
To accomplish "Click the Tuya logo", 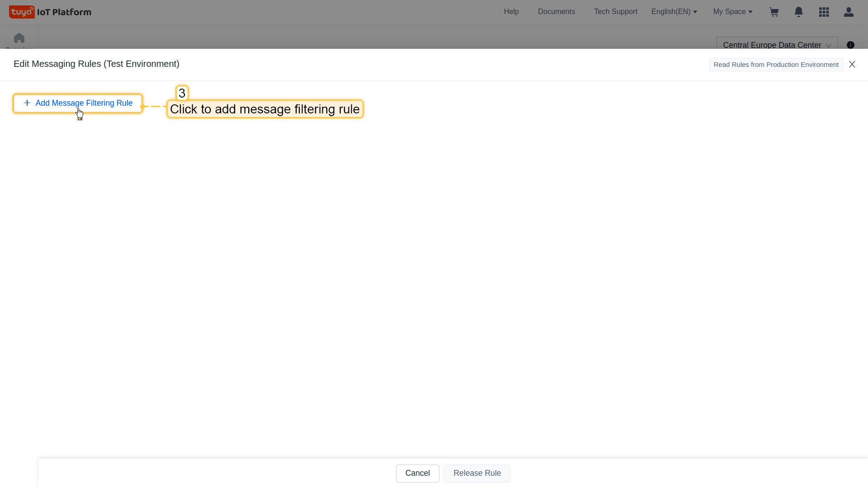I will tap(22, 12).
